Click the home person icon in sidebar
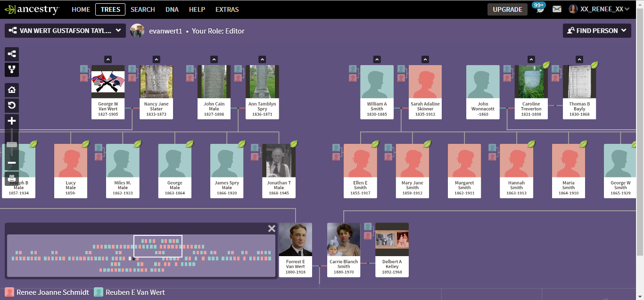 click(11, 90)
